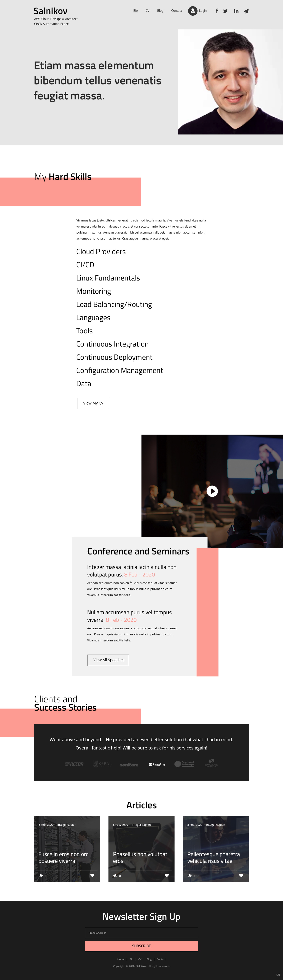Select the Monitoring skill

pyautogui.click(x=94, y=291)
